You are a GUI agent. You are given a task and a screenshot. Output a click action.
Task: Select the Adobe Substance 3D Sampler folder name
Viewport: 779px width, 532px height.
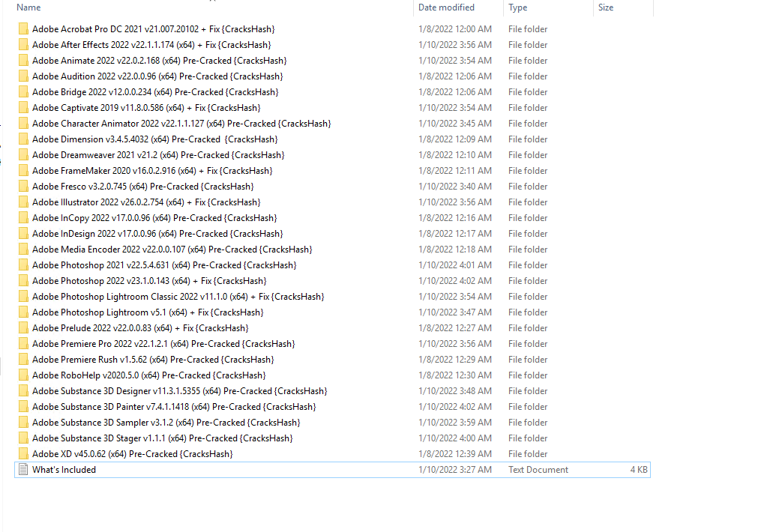pyautogui.click(x=166, y=422)
